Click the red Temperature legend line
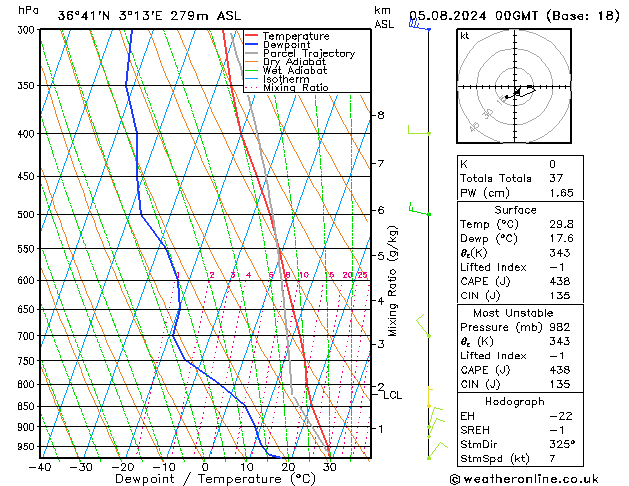 click(x=251, y=36)
